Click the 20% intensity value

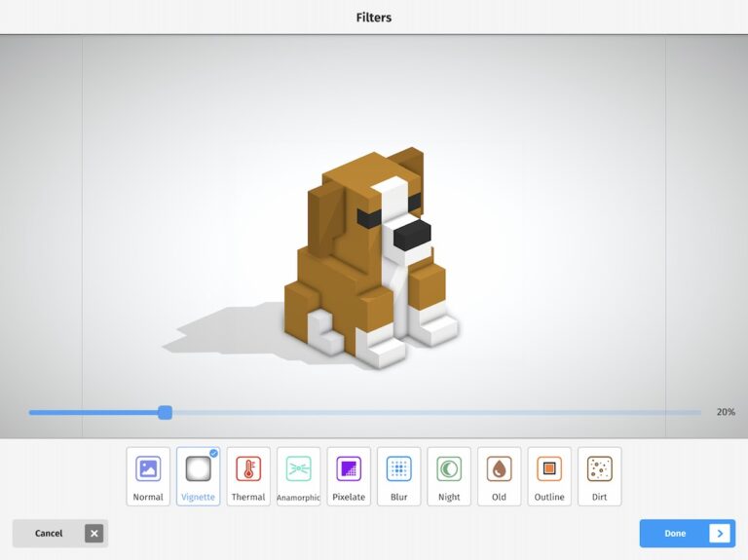tap(726, 412)
